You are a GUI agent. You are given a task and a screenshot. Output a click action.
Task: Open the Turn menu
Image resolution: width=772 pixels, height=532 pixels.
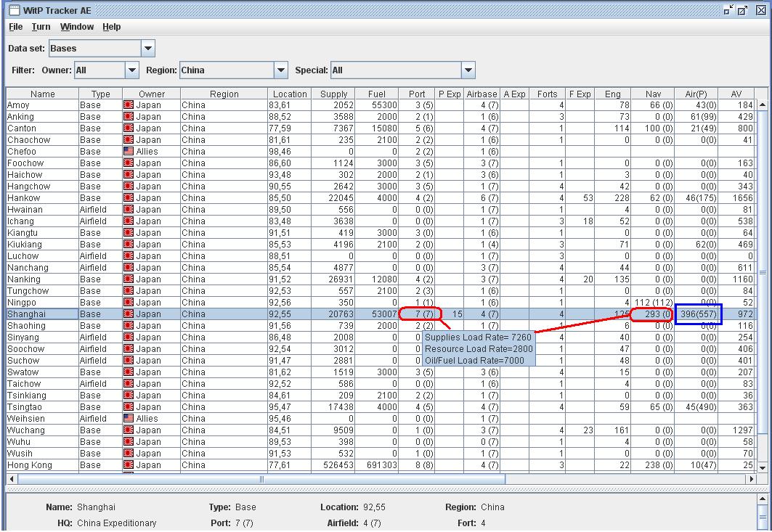click(41, 27)
